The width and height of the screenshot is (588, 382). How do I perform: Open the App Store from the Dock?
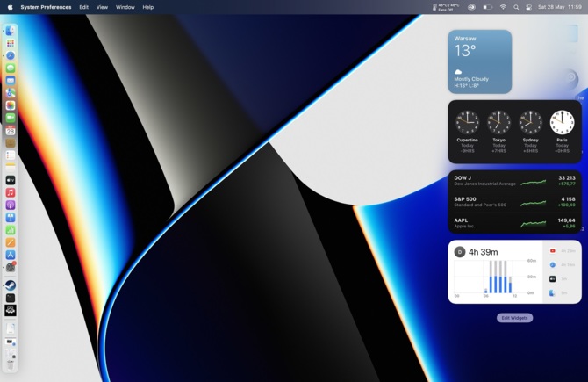[11, 255]
